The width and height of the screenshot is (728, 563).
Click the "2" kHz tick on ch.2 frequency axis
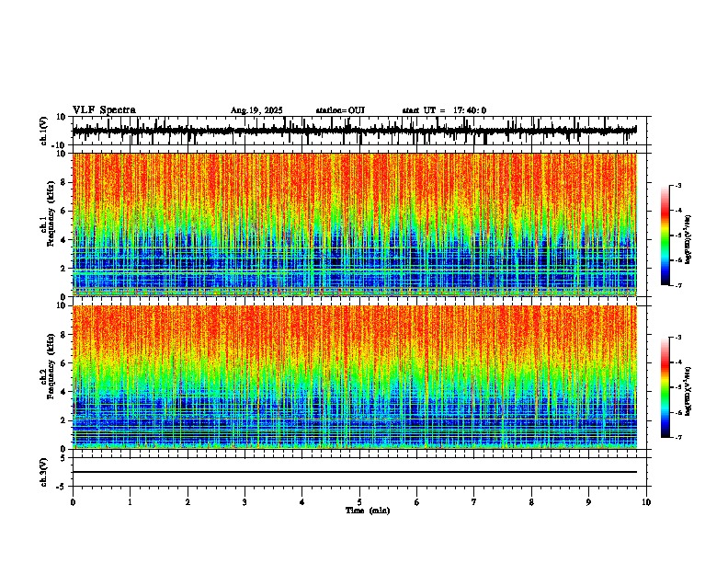64,420
